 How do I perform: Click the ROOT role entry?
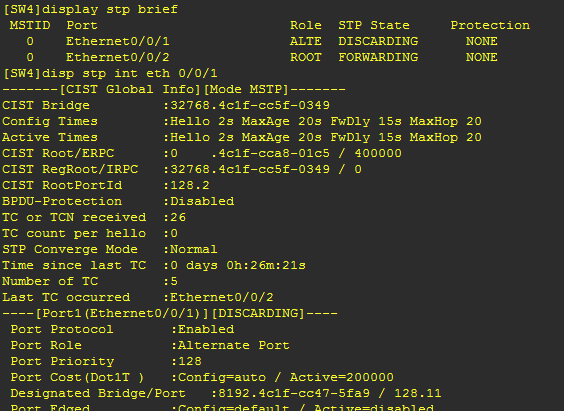[306, 57]
